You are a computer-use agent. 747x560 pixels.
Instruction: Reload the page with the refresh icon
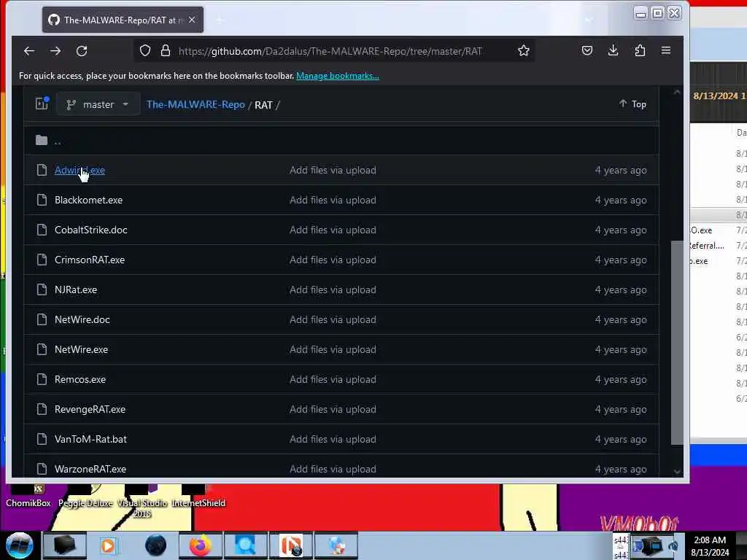[82, 51]
